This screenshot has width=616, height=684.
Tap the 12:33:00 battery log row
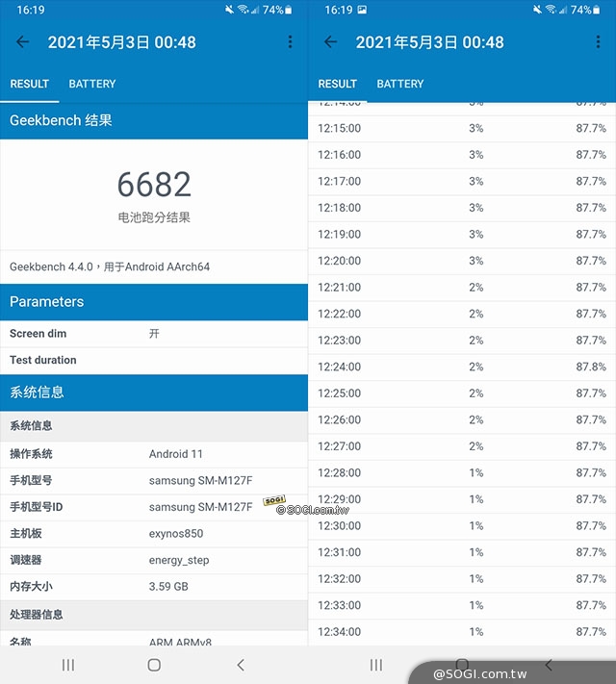click(x=462, y=605)
